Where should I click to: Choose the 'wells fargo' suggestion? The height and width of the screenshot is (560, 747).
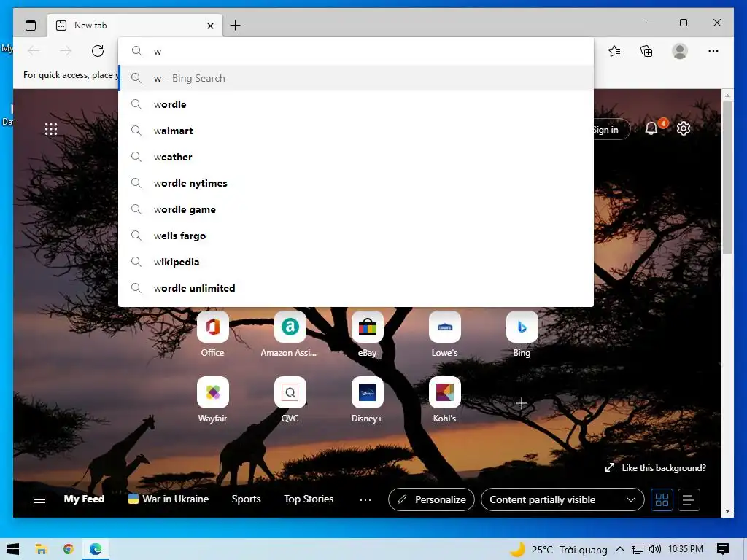click(x=356, y=236)
